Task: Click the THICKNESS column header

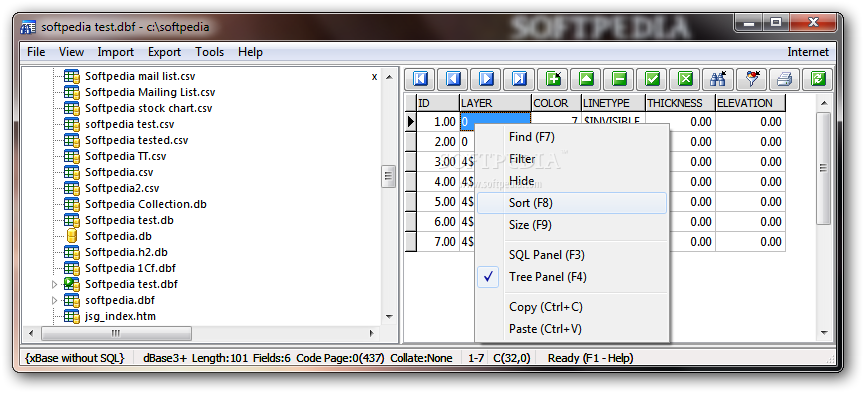Action: pyautogui.click(x=681, y=103)
